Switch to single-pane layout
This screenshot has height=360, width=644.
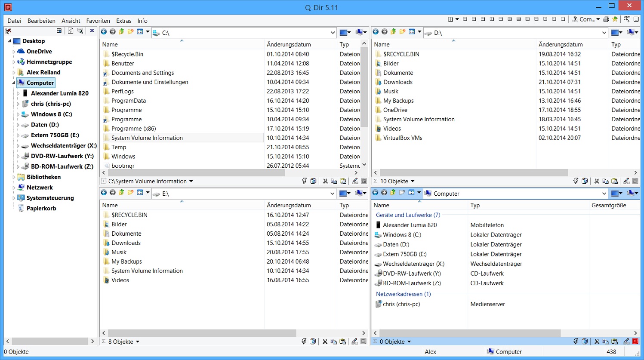pos(563,19)
